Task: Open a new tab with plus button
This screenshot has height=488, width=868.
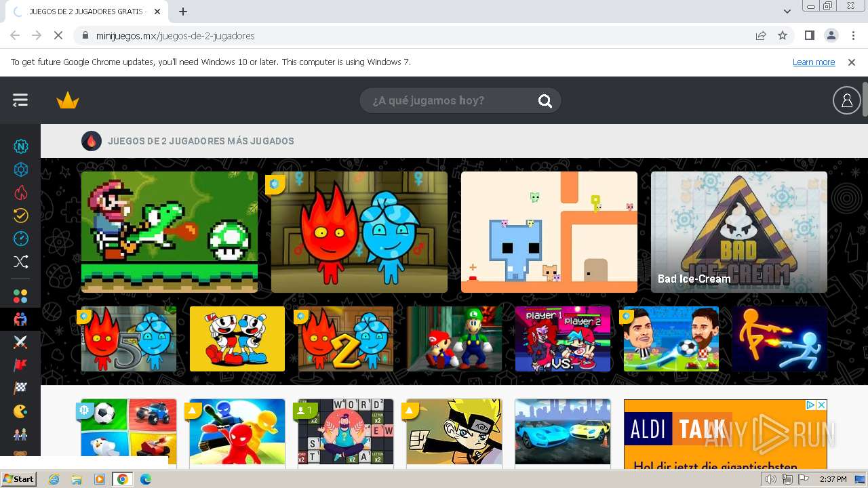Action: coord(183,12)
